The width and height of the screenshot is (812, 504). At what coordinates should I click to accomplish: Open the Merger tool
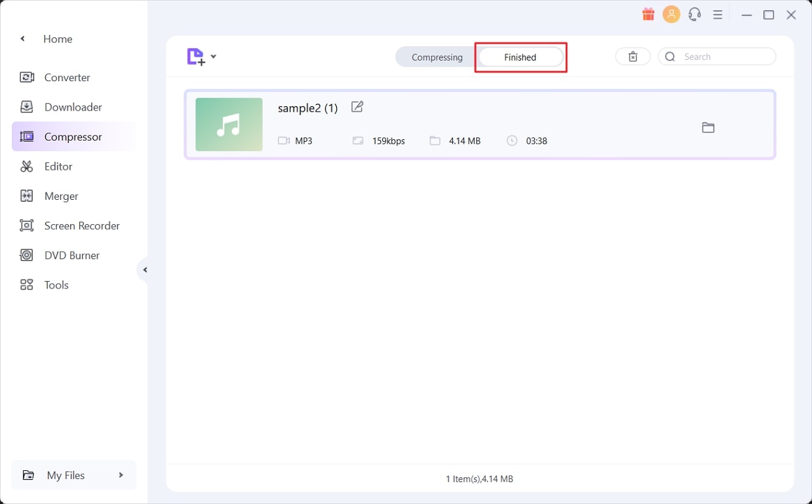[61, 196]
